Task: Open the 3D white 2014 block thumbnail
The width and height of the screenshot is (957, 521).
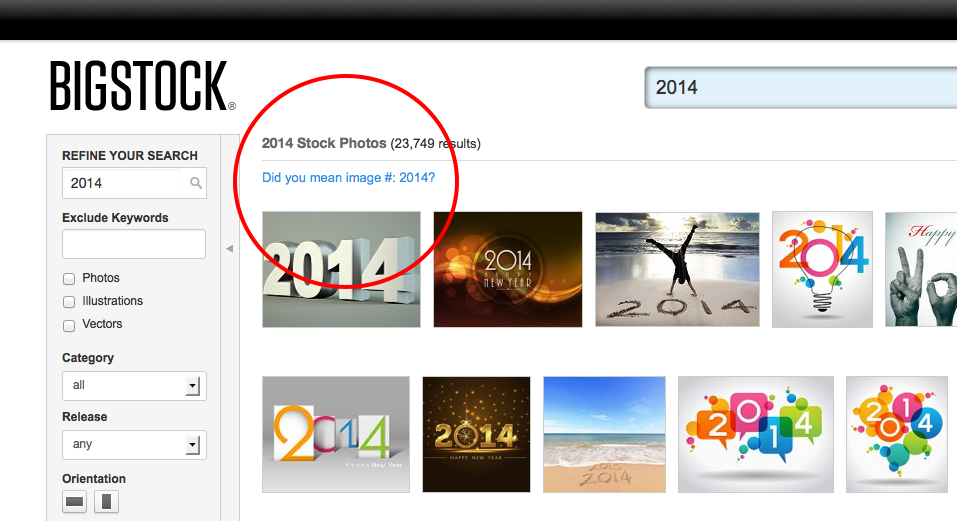Action: coord(341,270)
